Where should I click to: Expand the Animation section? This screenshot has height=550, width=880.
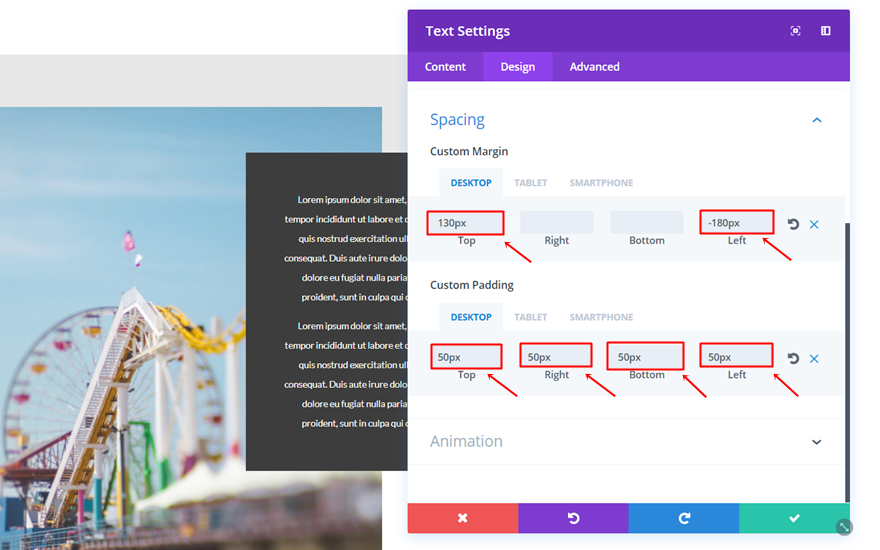817,442
